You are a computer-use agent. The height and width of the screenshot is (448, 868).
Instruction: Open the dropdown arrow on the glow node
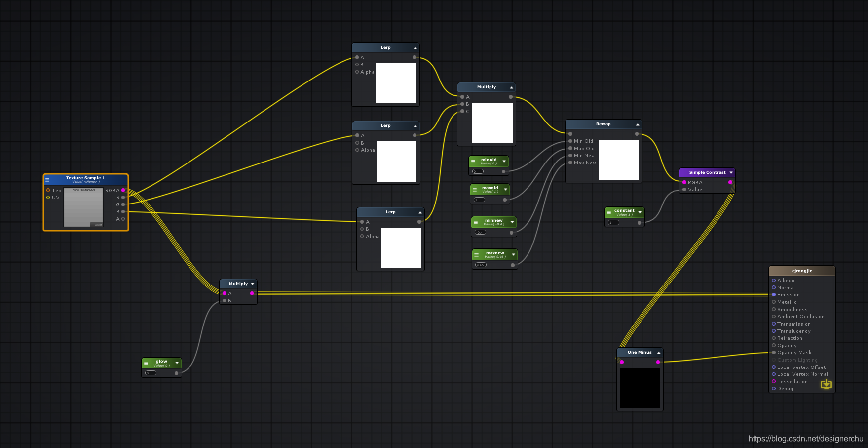point(177,363)
